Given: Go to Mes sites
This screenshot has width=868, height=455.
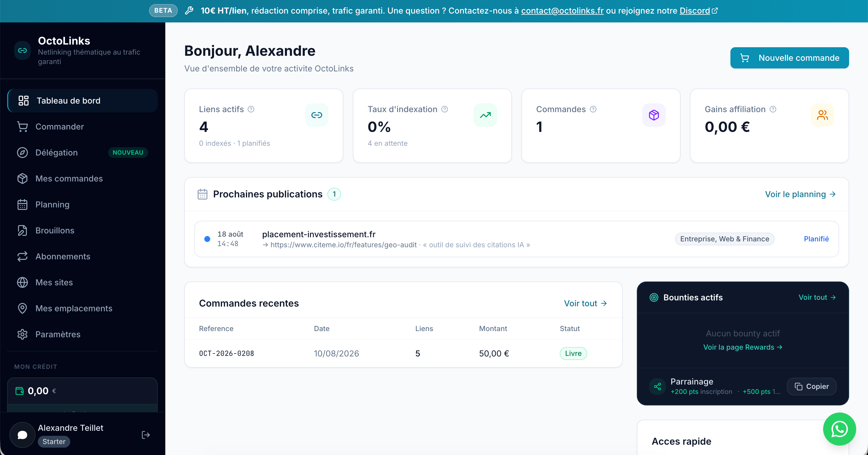Looking at the screenshot, I should 83,282.
